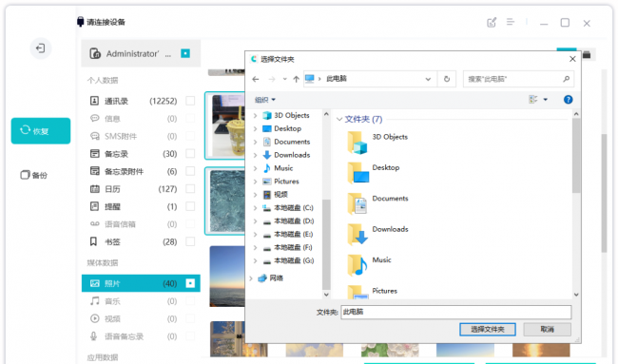The height and width of the screenshot is (364, 618).
Task: Click the video 视频 play icon
Action: pyautogui.click(x=94, y=318)
